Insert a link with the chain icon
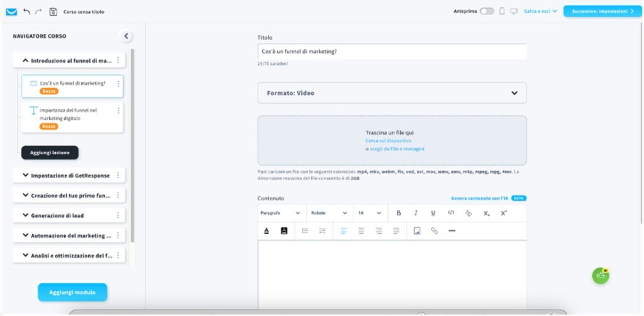Image resolution: width=644 pixels, height=316 pixels. click(x=434, y=231)
